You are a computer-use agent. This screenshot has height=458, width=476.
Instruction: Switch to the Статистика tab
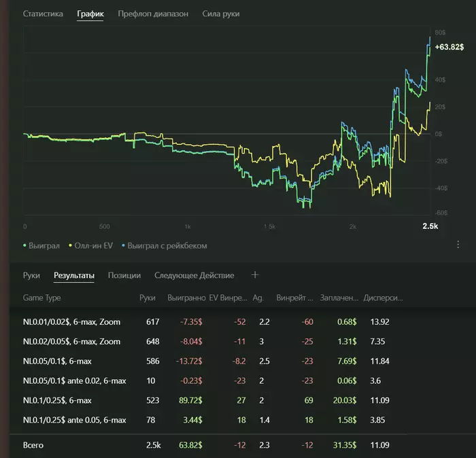[43, 14]
